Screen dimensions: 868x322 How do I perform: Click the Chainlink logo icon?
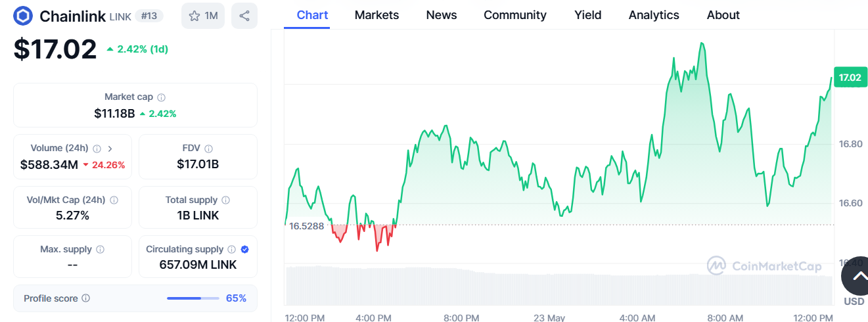24,16
